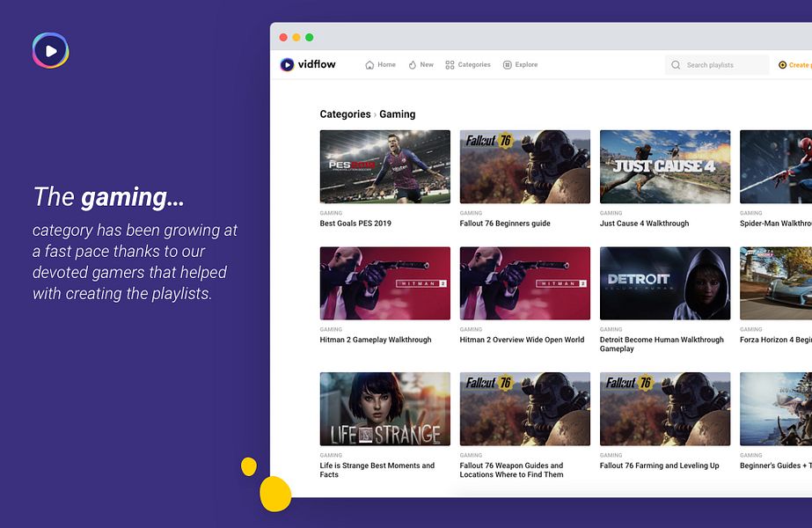The image size is (812, 528).
Task: Click the Search playlists field
Action: click(717, 65)
